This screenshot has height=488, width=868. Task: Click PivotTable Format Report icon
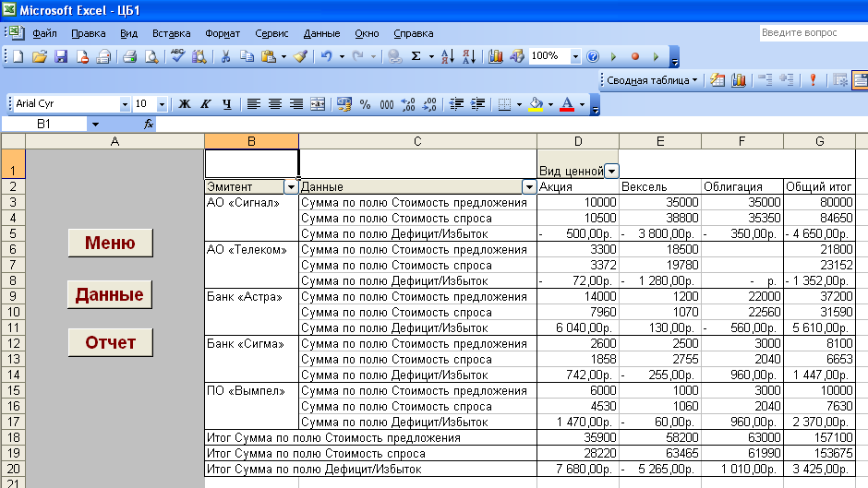[717, 80]
